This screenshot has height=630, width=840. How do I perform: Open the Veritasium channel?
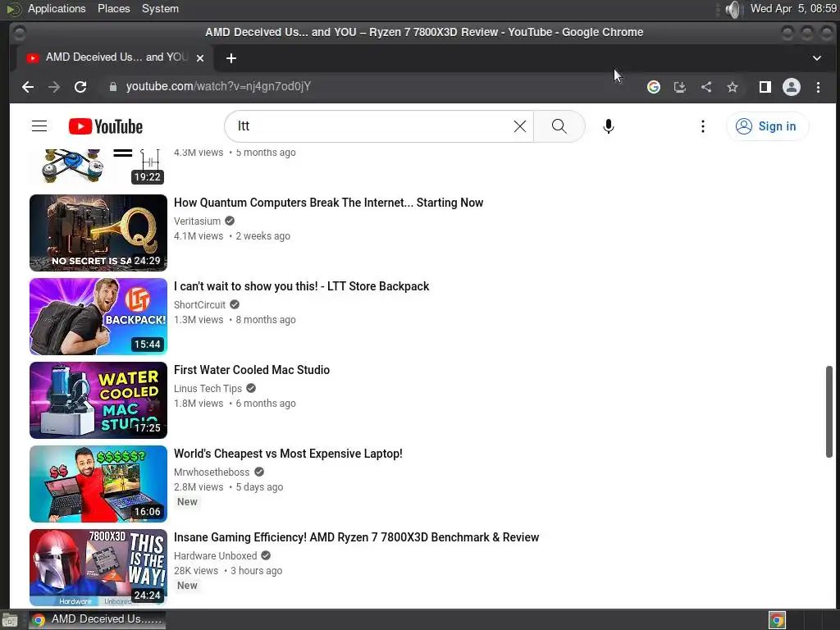[x=197, y=221]
